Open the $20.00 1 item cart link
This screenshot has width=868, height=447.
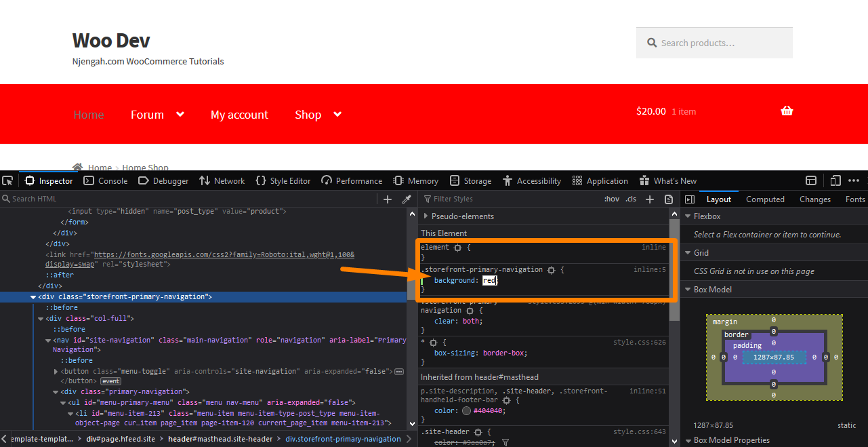pos(666,111)
